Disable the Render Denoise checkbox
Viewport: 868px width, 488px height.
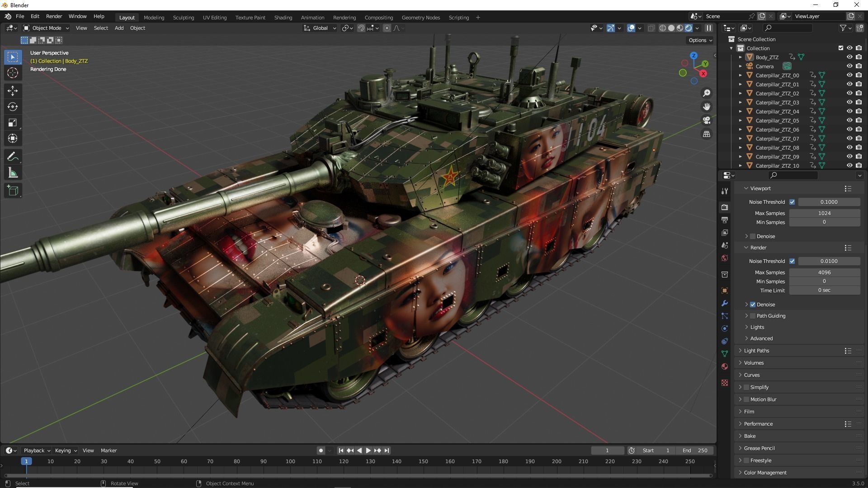point(753,305)
